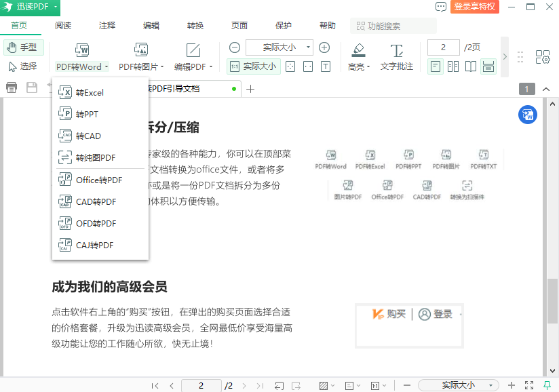Click the save disk icon
The width and height of the screenshot is (559, 392).
[32, 87]
